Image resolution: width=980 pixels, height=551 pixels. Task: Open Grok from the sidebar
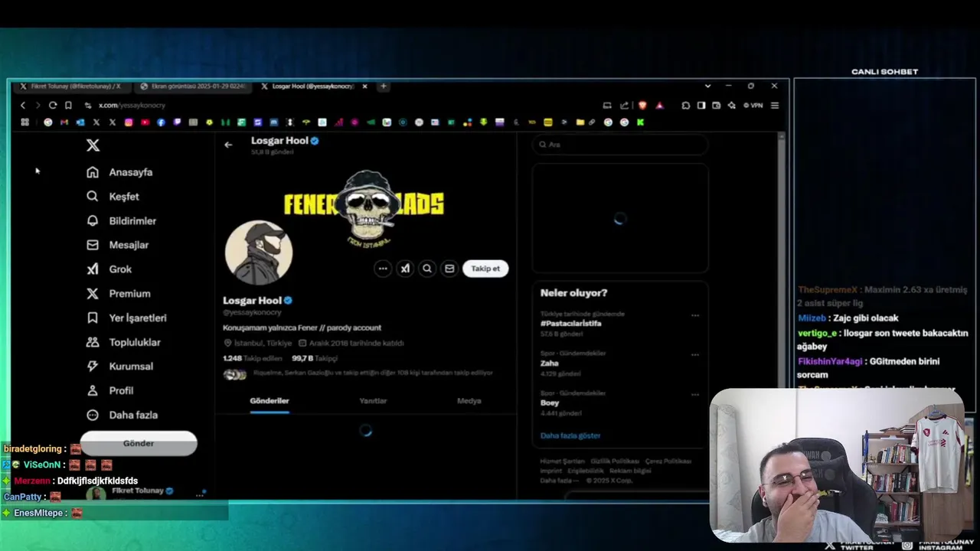pyautogui.click(x=109, y=269)
